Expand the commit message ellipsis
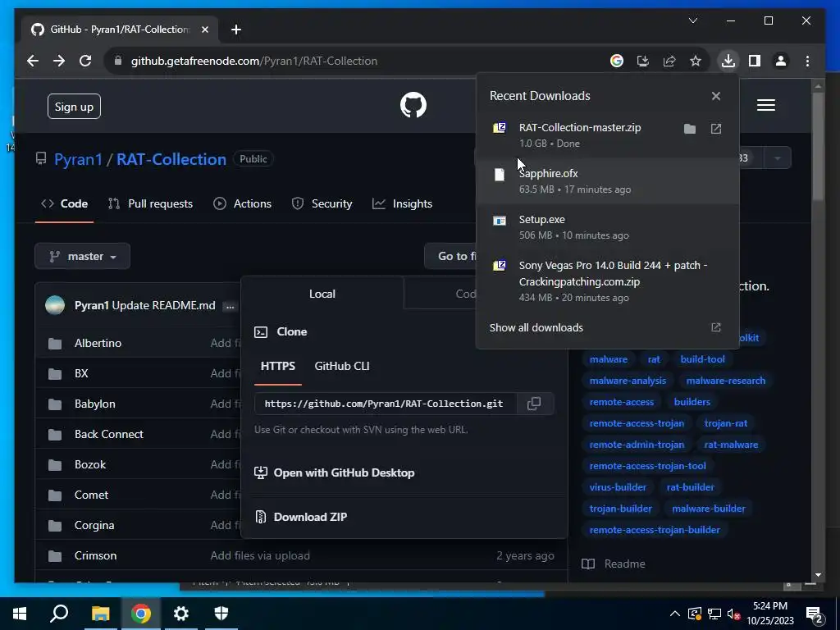This screenshot has width=840, height=630. pyautogui.click(x=230, y=307)
